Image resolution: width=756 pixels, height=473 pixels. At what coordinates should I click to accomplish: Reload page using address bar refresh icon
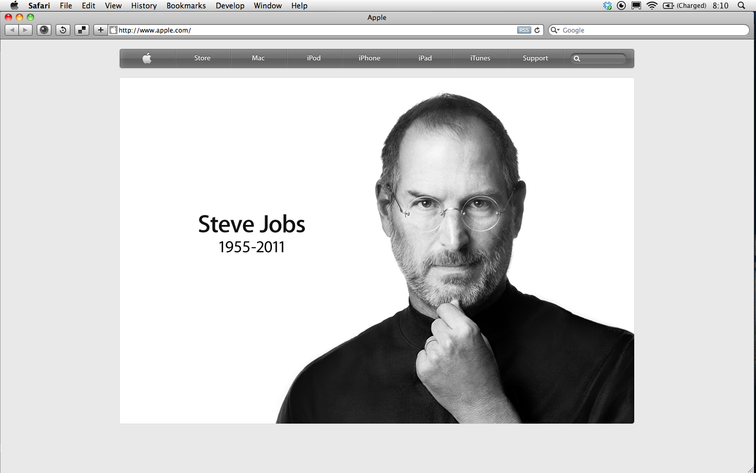(537, 30)
